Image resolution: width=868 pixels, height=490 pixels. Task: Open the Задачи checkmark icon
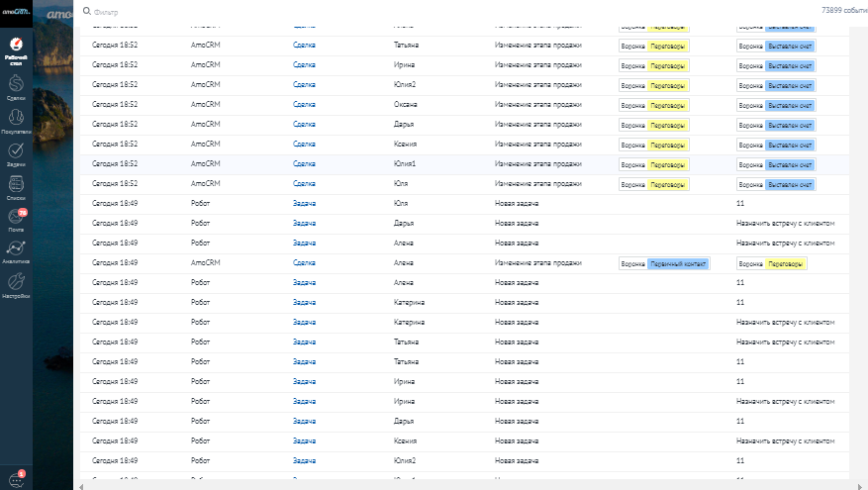[x=16, y=152]
